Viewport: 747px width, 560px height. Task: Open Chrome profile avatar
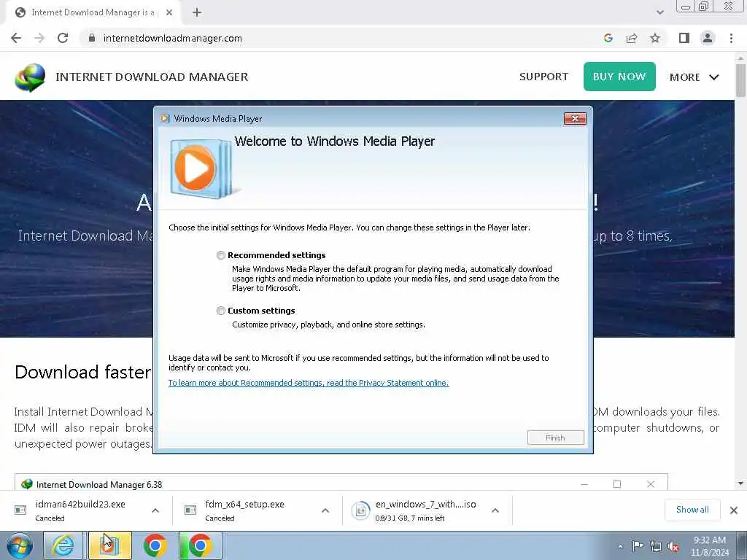[708, 38]
